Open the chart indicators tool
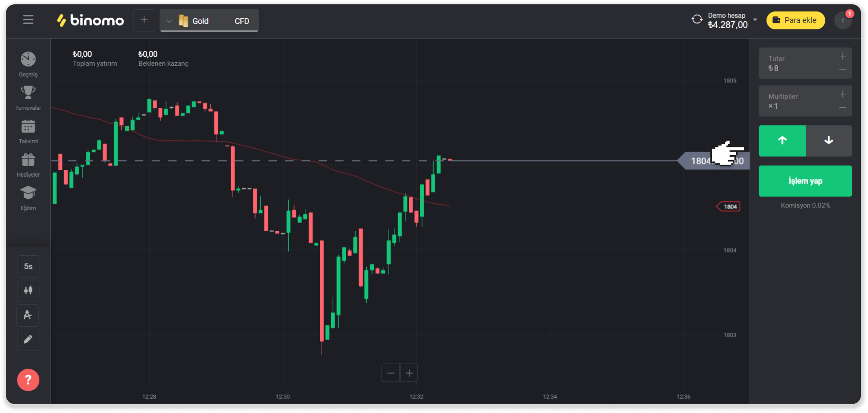The image size is (868, 413). tap(28, 315)
